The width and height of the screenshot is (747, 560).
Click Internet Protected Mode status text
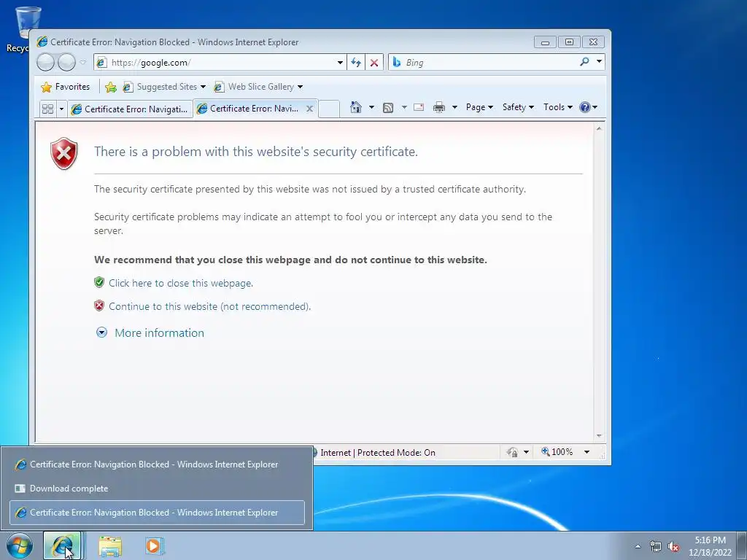pos(378,453)
